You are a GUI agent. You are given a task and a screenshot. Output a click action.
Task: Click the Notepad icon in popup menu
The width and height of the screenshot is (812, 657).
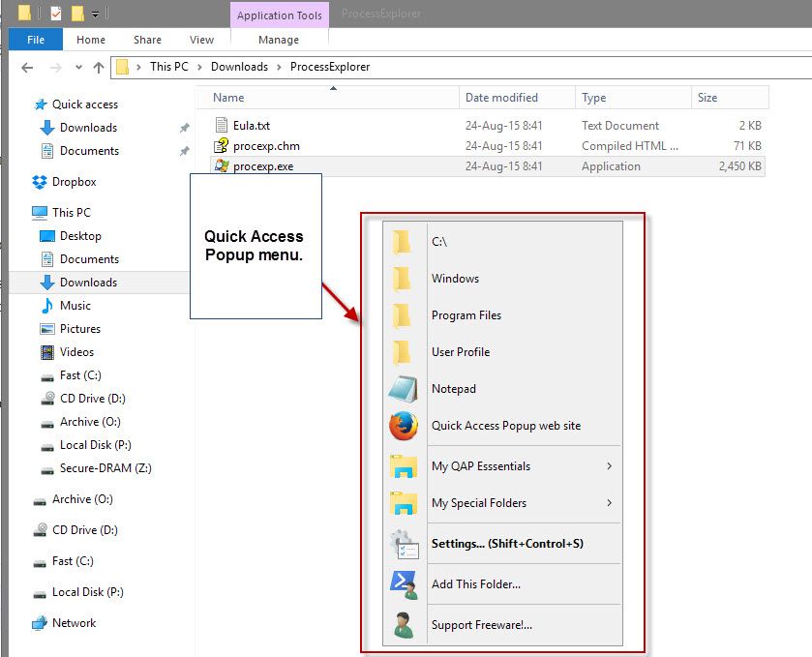[404, 389]
